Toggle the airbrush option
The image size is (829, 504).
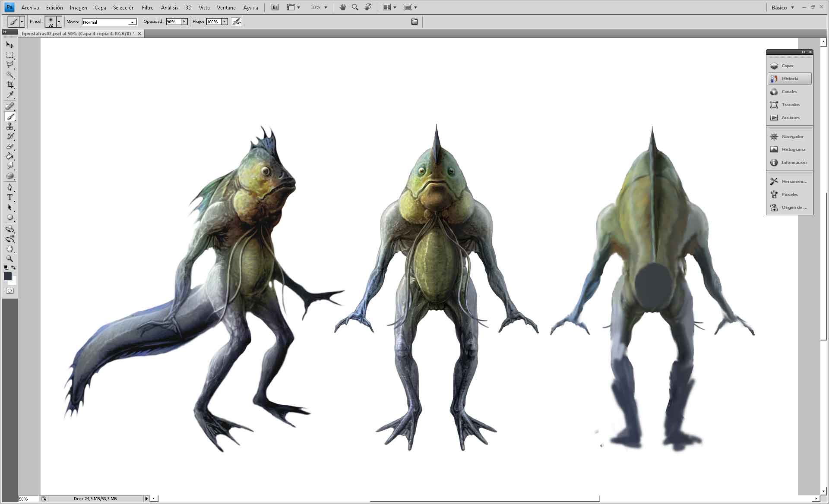[x=237, y=22]
